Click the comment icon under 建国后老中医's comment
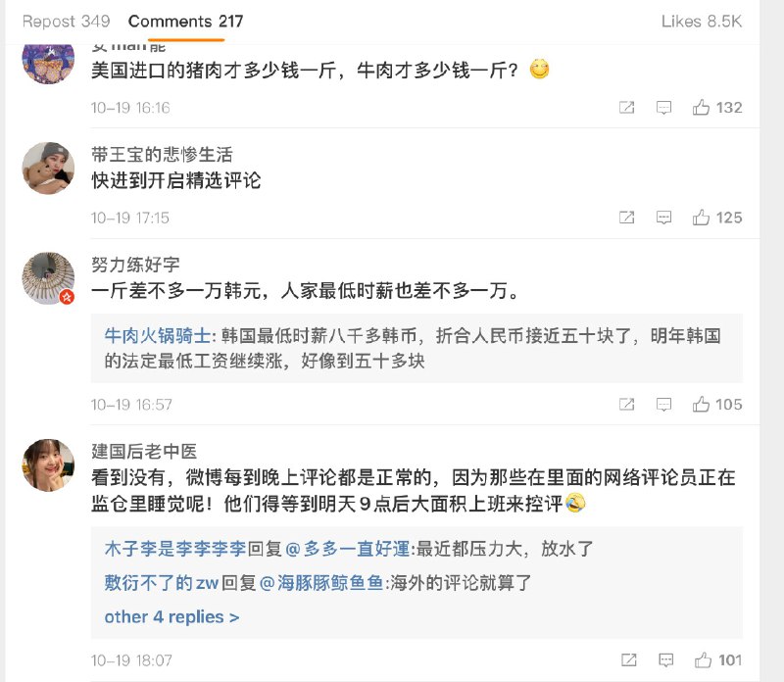The width and height of the screenshot is (784, 682). 661,660
